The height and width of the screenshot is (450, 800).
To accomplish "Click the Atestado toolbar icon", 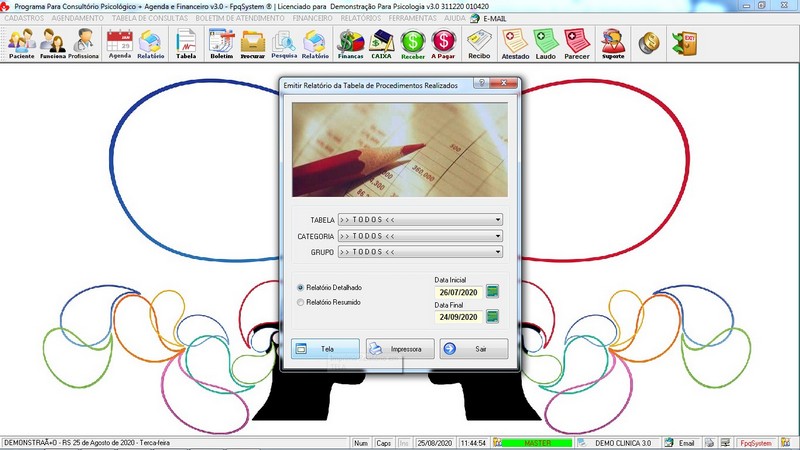I will pyautogui.click(x=515, y=43).
